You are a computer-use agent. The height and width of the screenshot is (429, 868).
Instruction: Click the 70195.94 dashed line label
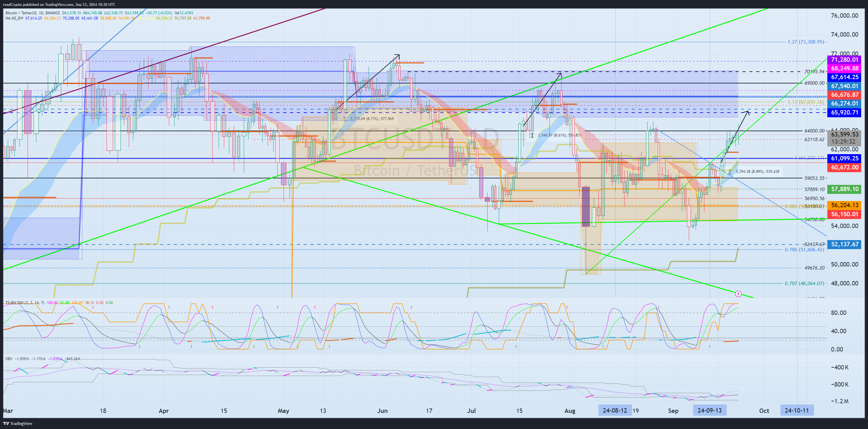point(814,72)
